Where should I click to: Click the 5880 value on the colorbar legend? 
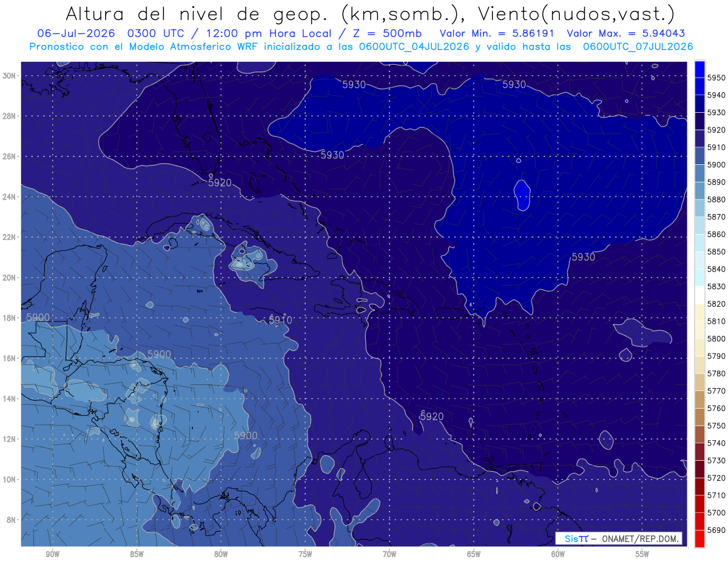pos(716,199)
